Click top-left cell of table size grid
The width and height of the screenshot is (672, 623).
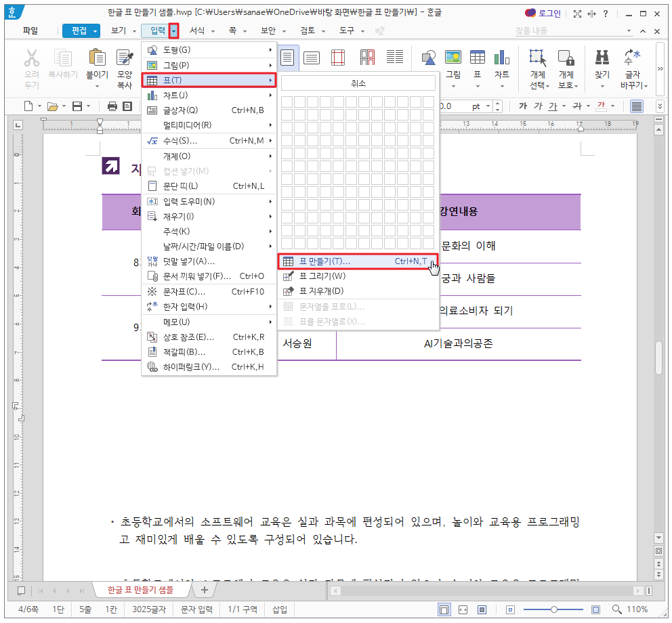[x=287, y=102]
